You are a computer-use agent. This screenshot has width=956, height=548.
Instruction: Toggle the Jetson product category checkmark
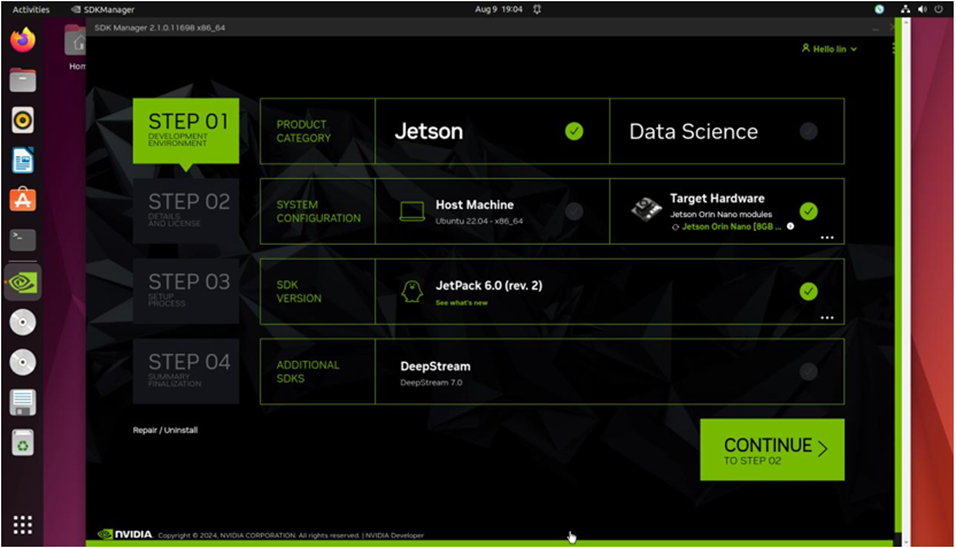[574, 131]
